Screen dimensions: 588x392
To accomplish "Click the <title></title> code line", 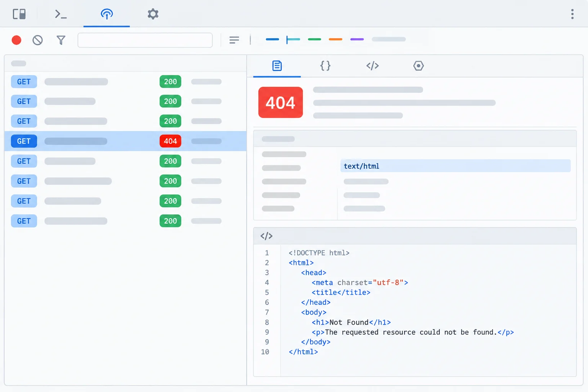I will (x=341, y=292).
